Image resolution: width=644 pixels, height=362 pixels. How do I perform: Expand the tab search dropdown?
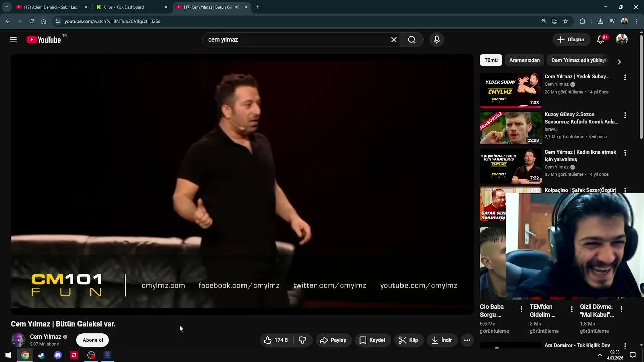[7, 7]
